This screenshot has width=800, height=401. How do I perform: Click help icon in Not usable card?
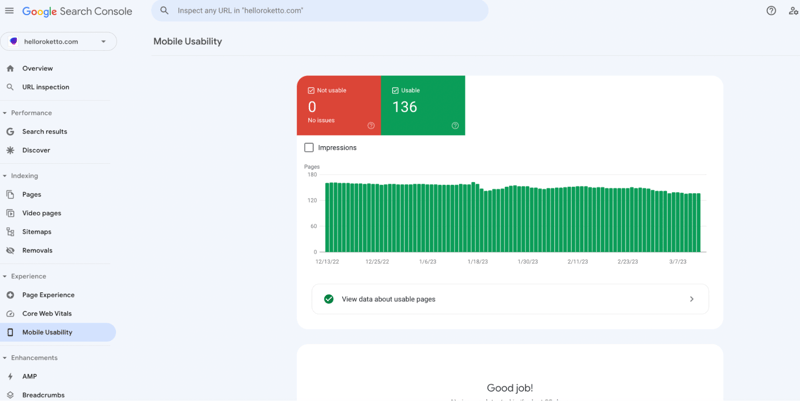[x=371, y=126]
